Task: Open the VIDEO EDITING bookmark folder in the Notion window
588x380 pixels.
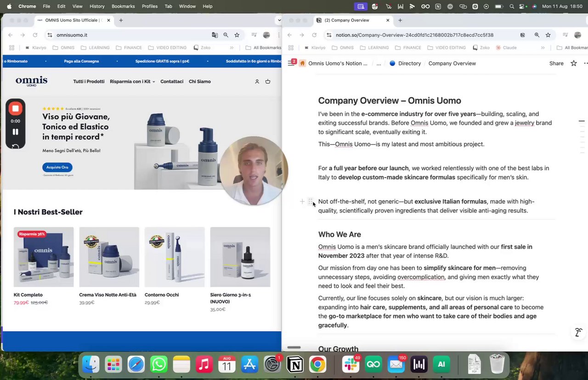Action: coord(446,48)
